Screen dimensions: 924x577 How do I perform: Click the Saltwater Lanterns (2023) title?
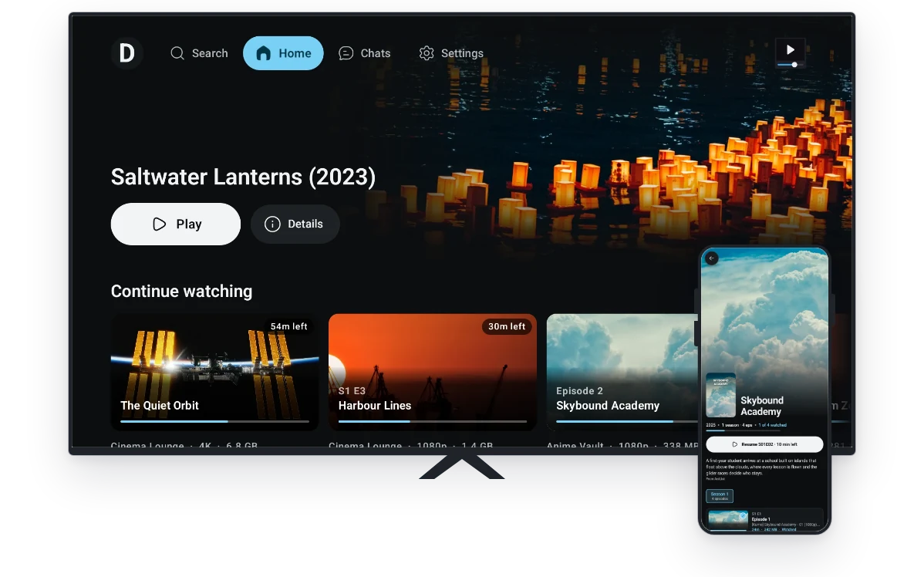click(x=243, y=177)
